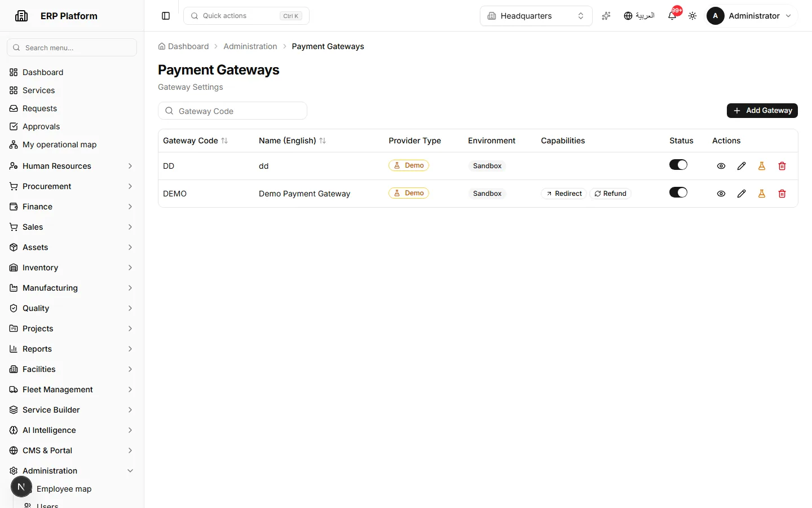Click the Administrator avatar circle
This screenshot has width=812, height=508.
point(716,16)
